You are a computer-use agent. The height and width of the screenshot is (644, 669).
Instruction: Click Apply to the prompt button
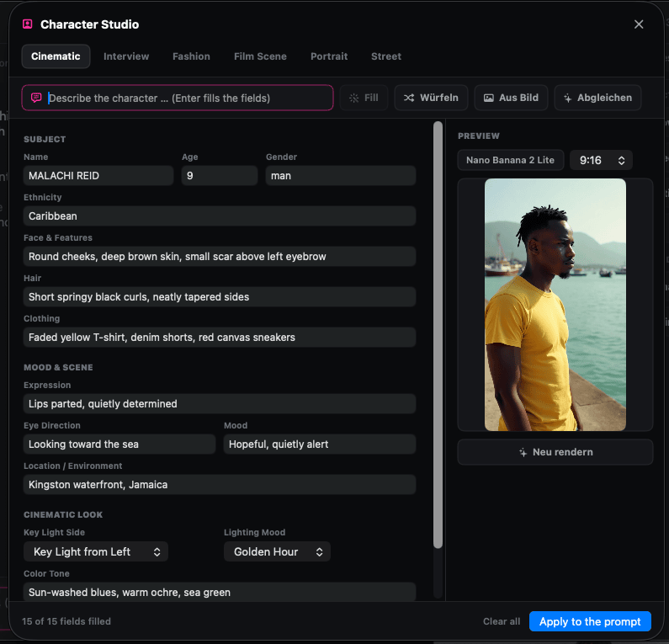(590, 621)
